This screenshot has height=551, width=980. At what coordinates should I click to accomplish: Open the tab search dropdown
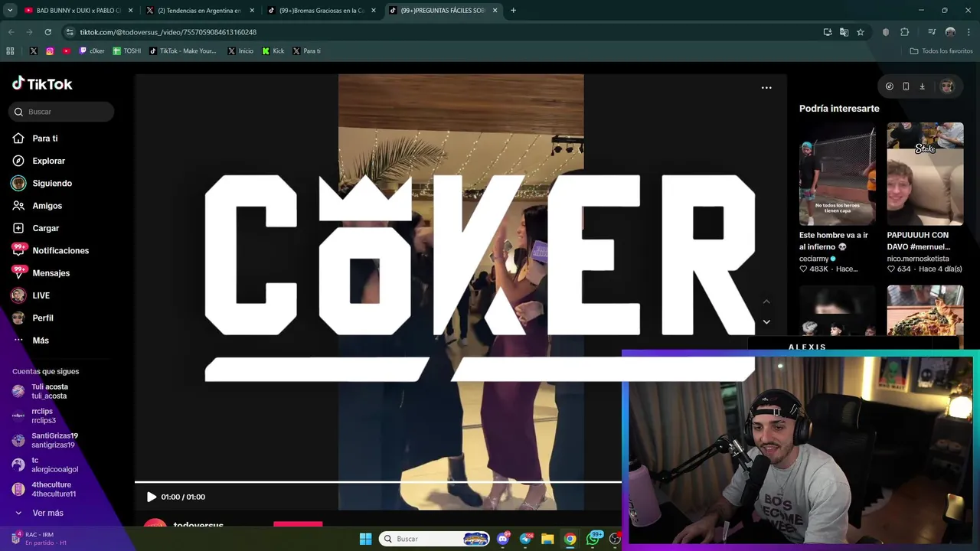[10, 11]
